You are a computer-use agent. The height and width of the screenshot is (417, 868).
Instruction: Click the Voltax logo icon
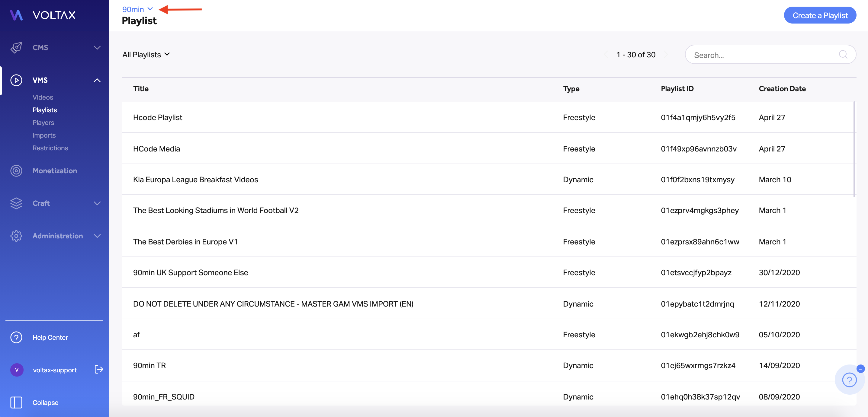pyautogui.click(x=16, y=15)
